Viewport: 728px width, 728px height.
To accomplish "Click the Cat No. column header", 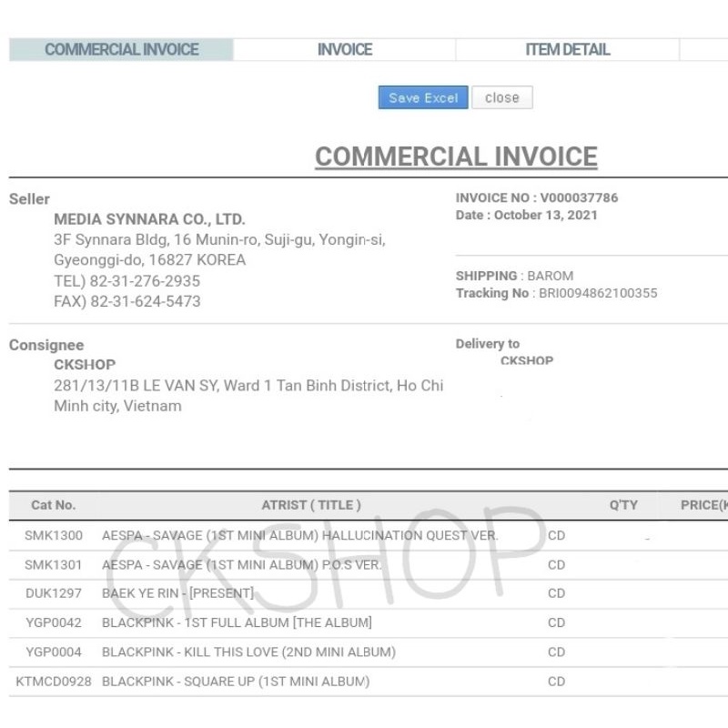I will tap(54, 505).
